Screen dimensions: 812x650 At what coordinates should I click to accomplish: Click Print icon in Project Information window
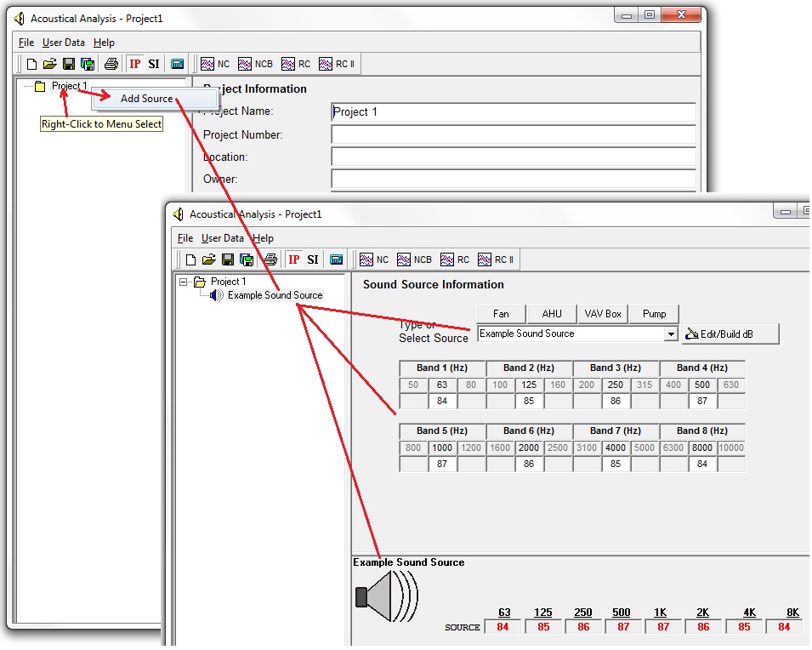click(x=111, y=65)
